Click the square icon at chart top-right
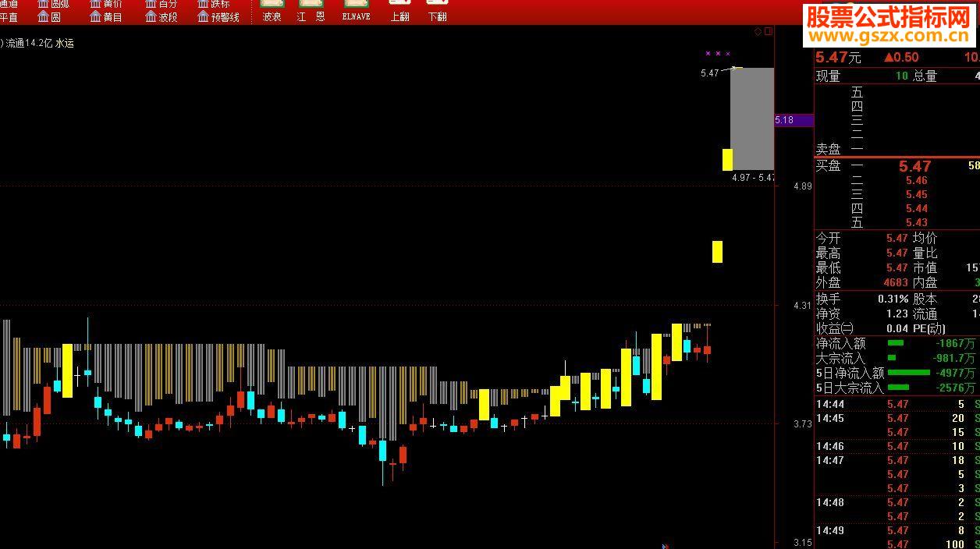Screen dimensions: 980x549 tap(768, 32)
